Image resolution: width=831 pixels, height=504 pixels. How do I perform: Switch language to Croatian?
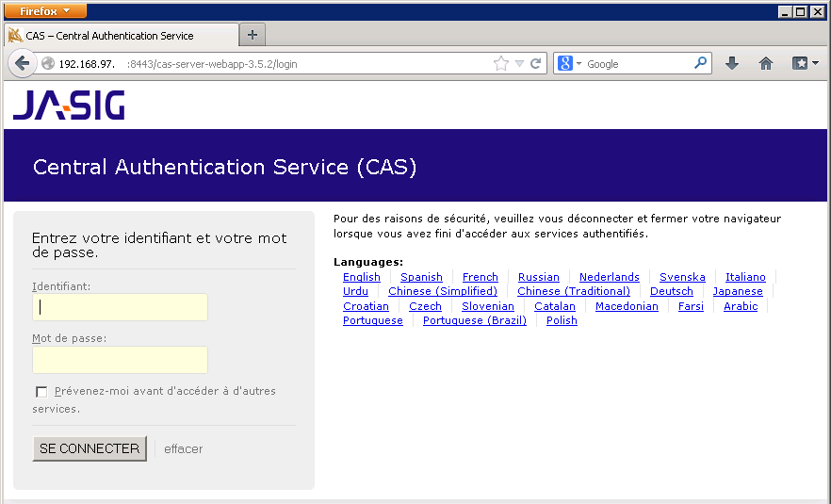click(x=366, y=306)
